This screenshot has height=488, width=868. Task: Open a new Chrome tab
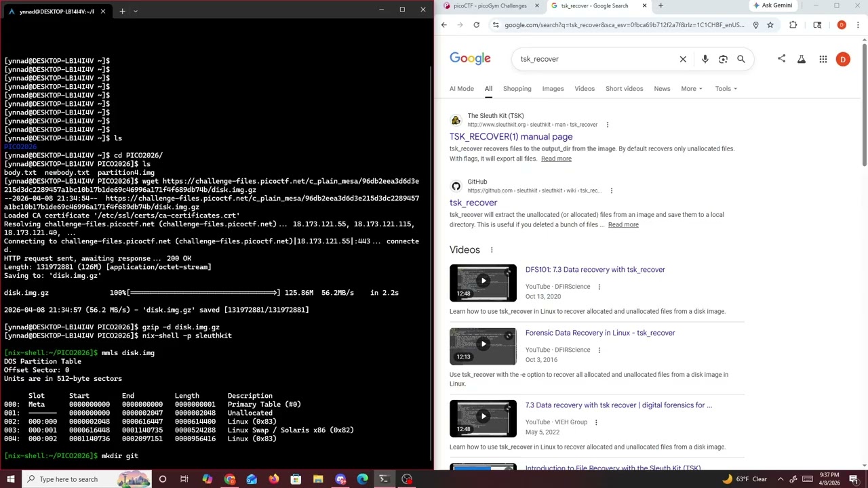coord(660,6)
